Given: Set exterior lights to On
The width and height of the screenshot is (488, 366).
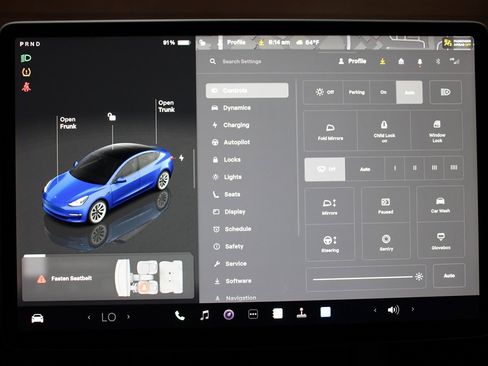Looking at the screenshot, I should 383,92.
